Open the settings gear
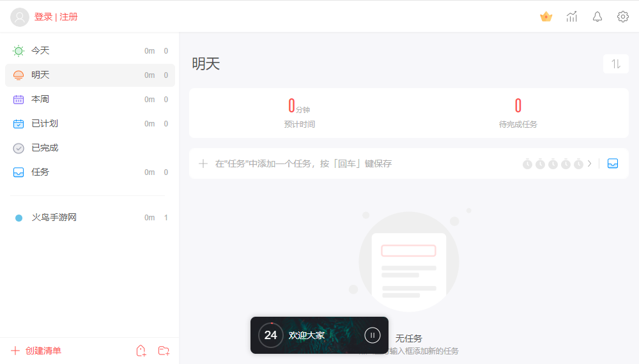 [x=622, y=17]
